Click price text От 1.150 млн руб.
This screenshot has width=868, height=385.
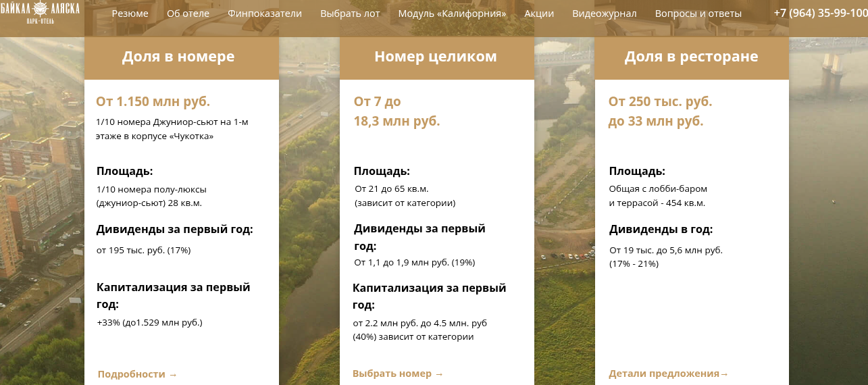(x=153, y=101)
